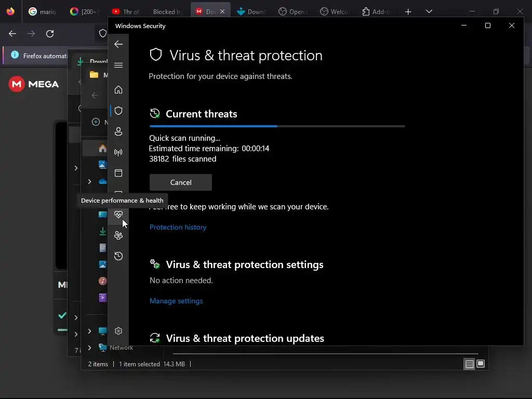Click the Explorer horizontal scrollbar
The height and width of the screenshot is (399, 532).
click(326, 353)
